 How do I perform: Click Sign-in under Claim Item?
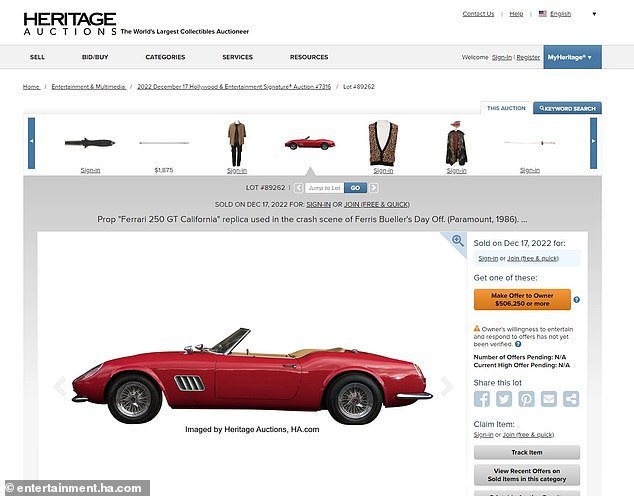[483, 435]
